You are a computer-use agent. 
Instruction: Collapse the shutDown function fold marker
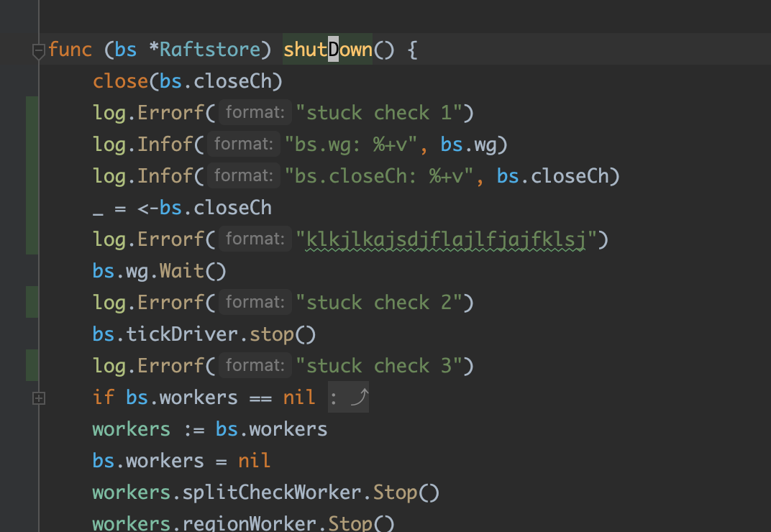pyautogui.click(x=38, y=51)
